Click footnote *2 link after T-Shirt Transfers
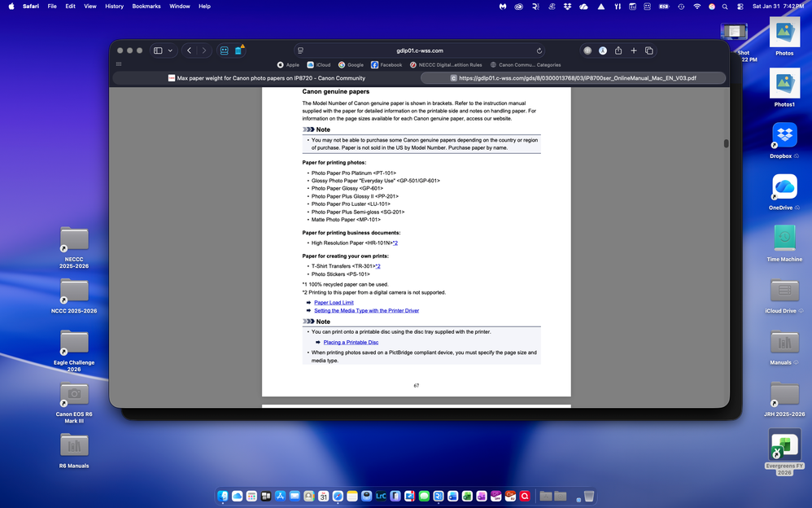This screenshot has width=812, height=508. tap(378, 266)
